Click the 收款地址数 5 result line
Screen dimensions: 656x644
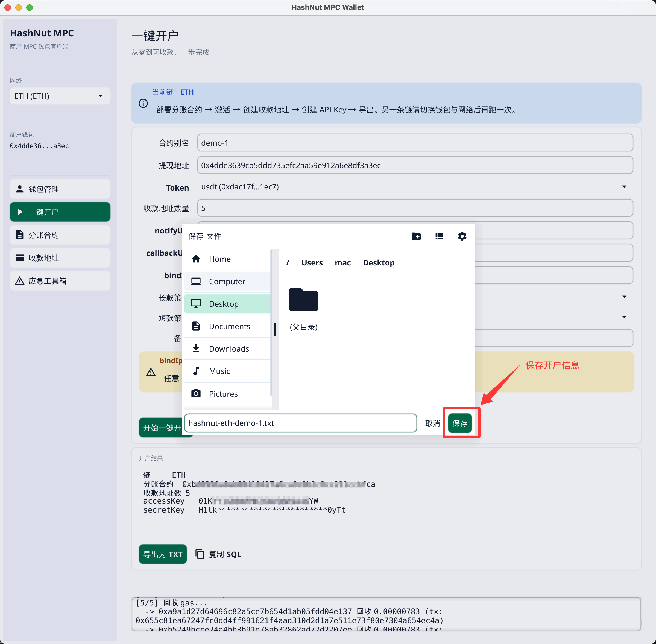tap(167, 493)
